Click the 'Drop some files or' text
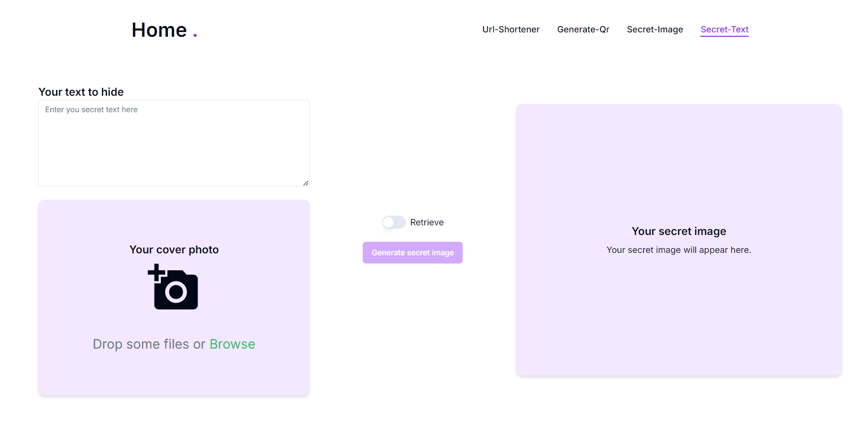The image size is (868, 425). coord(149,344)
